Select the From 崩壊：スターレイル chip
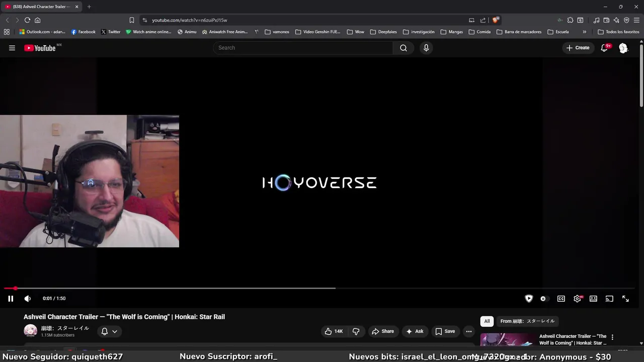The width and height of the screenshot is (644, 362). [x=527, y=321]
